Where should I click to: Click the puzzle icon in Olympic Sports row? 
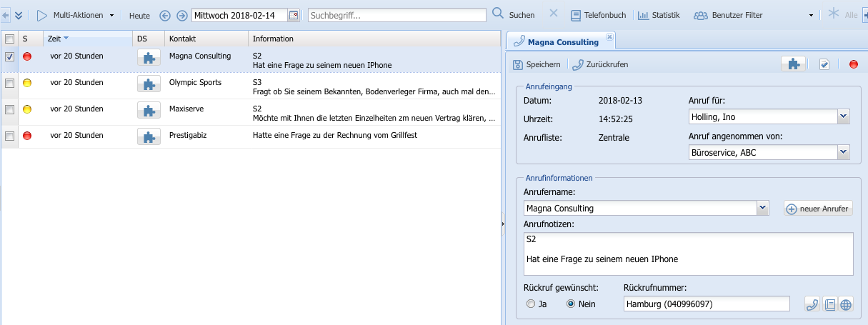[x=149, y=86]
